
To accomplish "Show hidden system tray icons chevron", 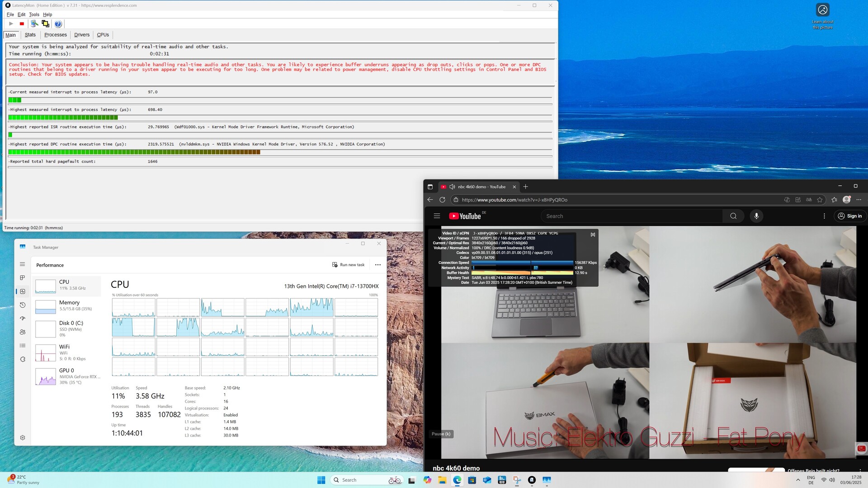I will (x=798, y=480).
